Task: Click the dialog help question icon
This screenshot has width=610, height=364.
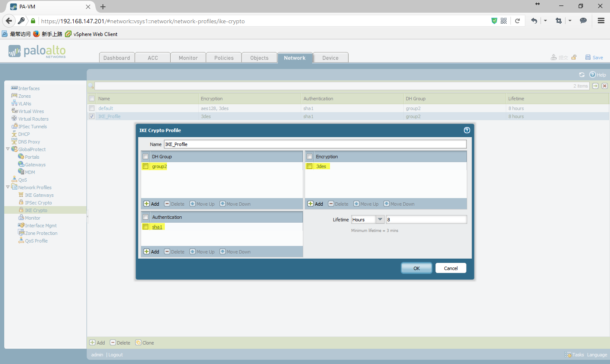Action: (467, 130)
